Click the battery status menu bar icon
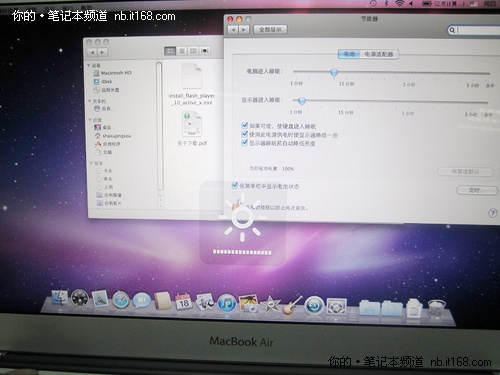Image resolution: width=500 pixels, height=375 pixels. click(427, 4)
